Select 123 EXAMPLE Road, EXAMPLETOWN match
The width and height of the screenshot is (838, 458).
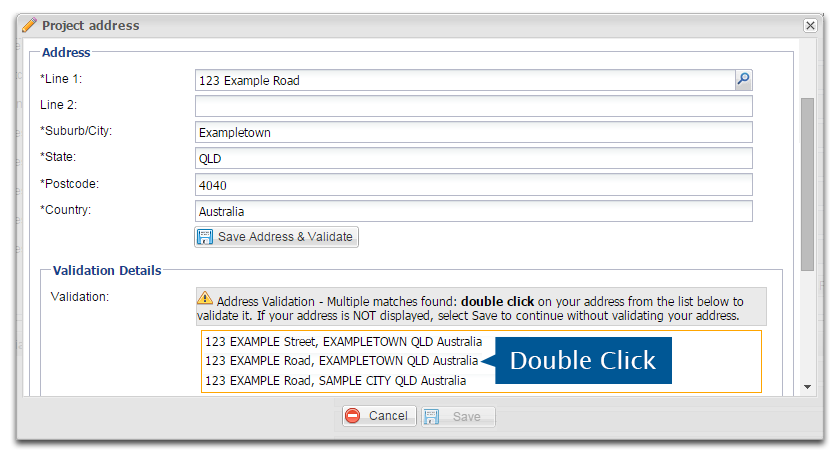342,361
